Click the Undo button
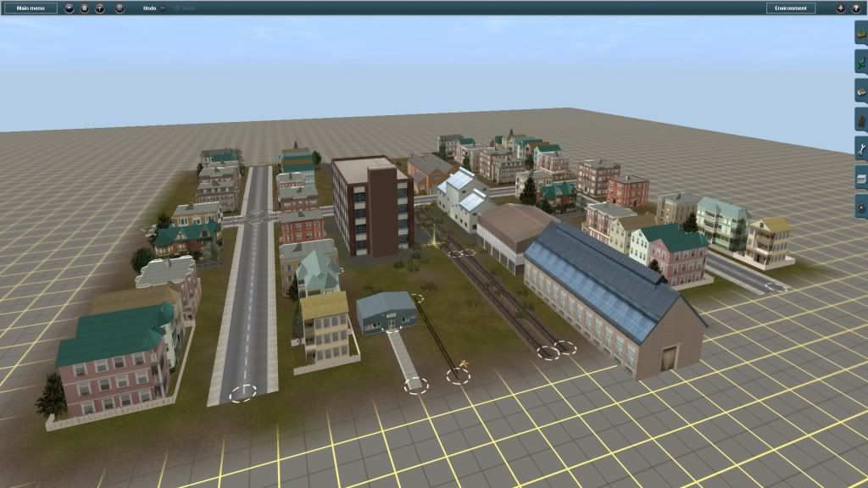 (x=149, y=8)
